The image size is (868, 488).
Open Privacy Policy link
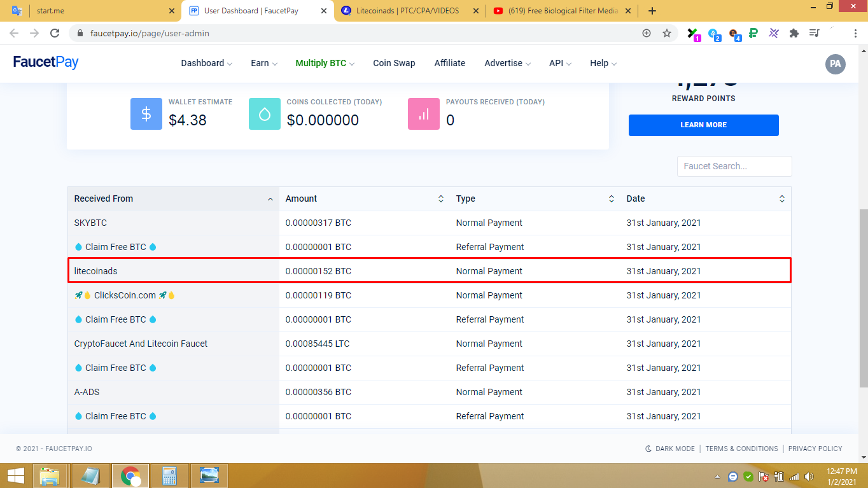[x=815, y=449]
